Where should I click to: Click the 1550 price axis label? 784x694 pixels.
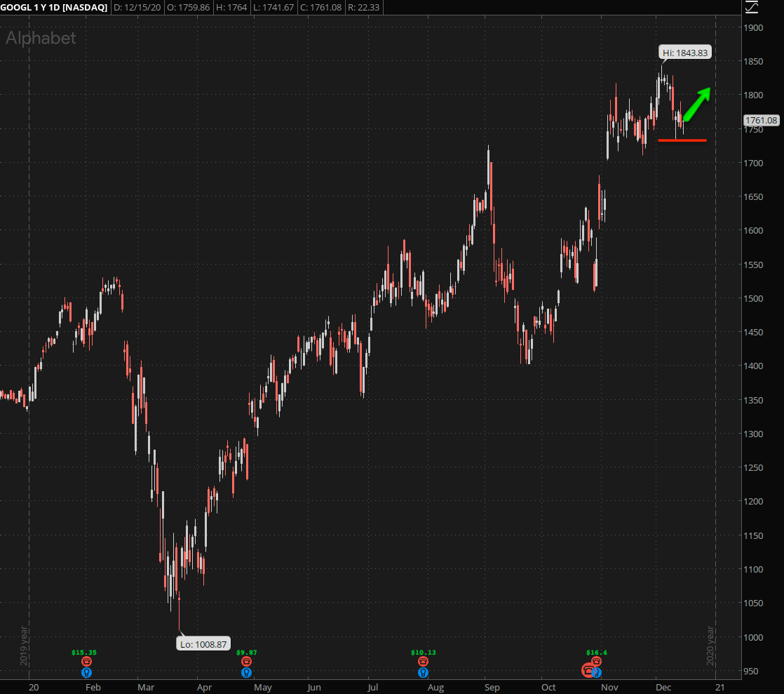pyautogui.click(x=753, y=265)
